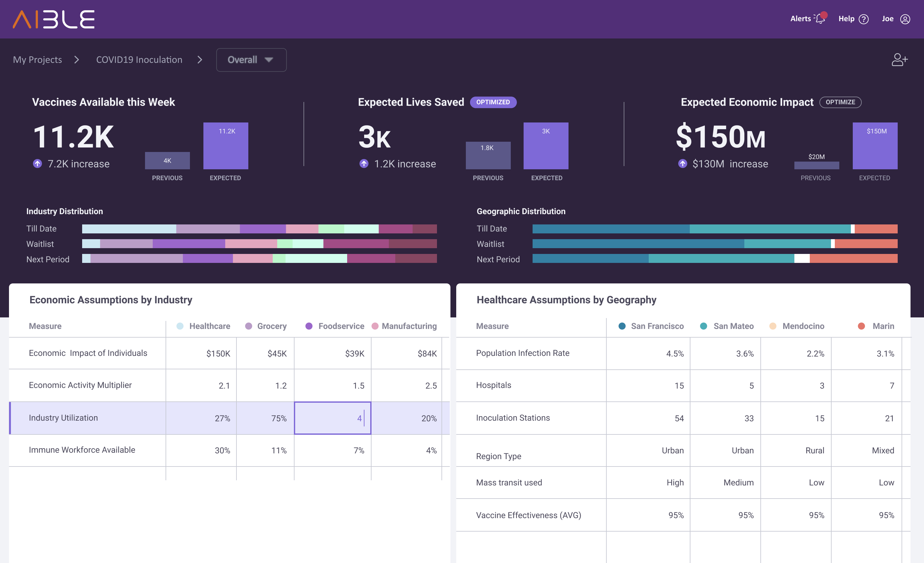Click San Francisco Hospitals value 15
The image size is (924, 563).
tap(679, 386)
